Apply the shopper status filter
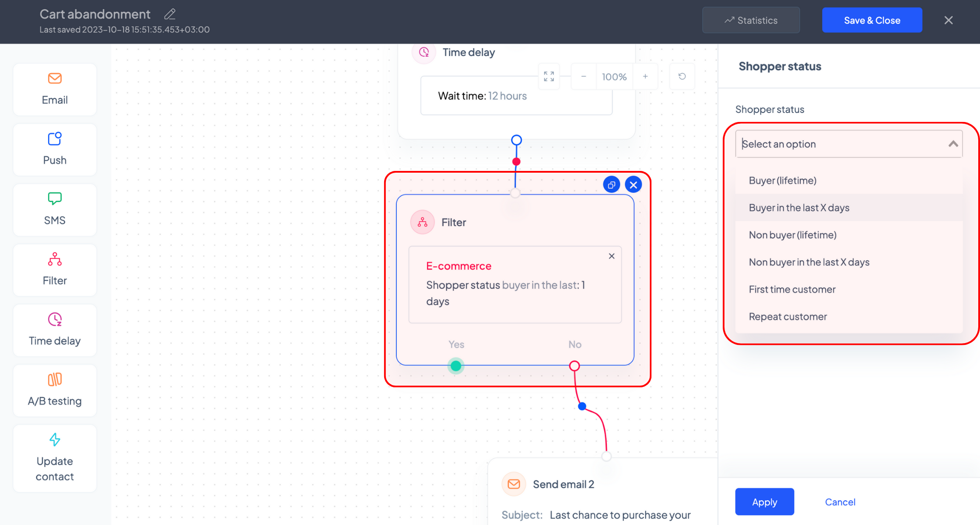The height and width of the screenshot is (525, 980). (x=764, y=502)
